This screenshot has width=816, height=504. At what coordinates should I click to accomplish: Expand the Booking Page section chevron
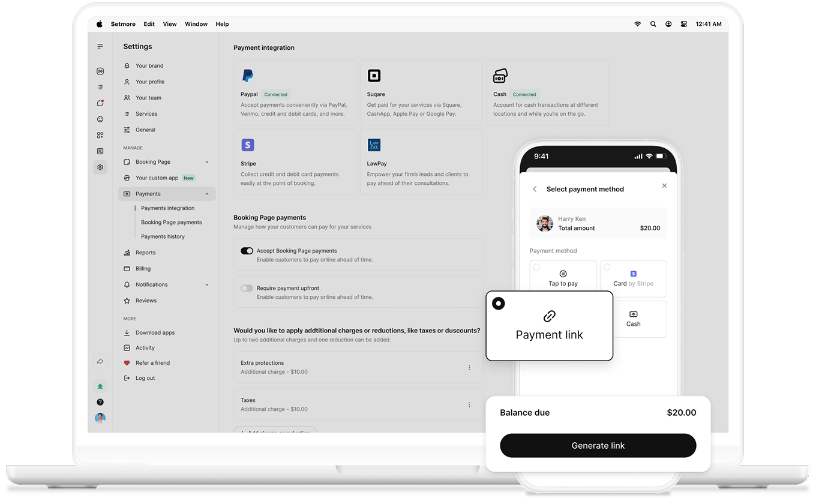[x=207, y=162]
